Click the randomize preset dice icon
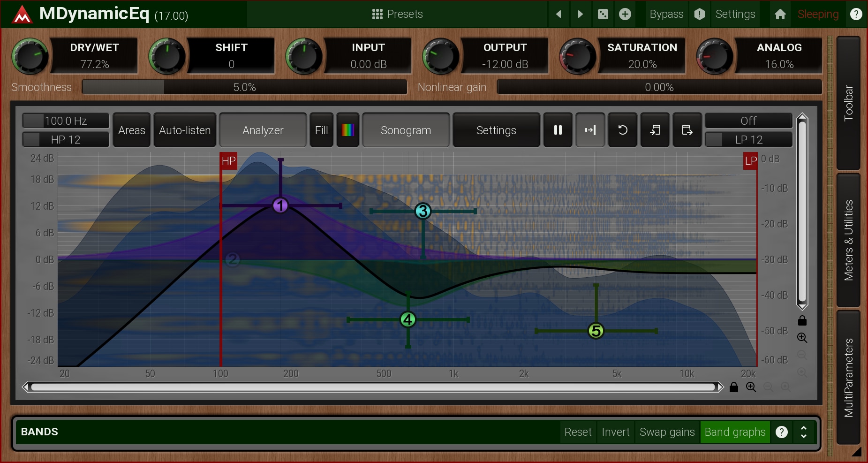Viewport: 868px width, 463px height. (603, 14)
